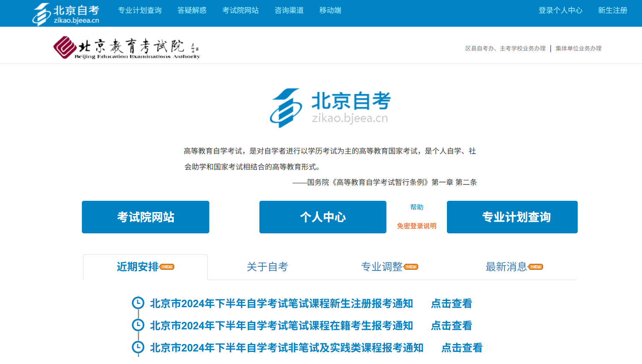
Task: Open 专业计划查询 in the top navigation
Action: 140,10
